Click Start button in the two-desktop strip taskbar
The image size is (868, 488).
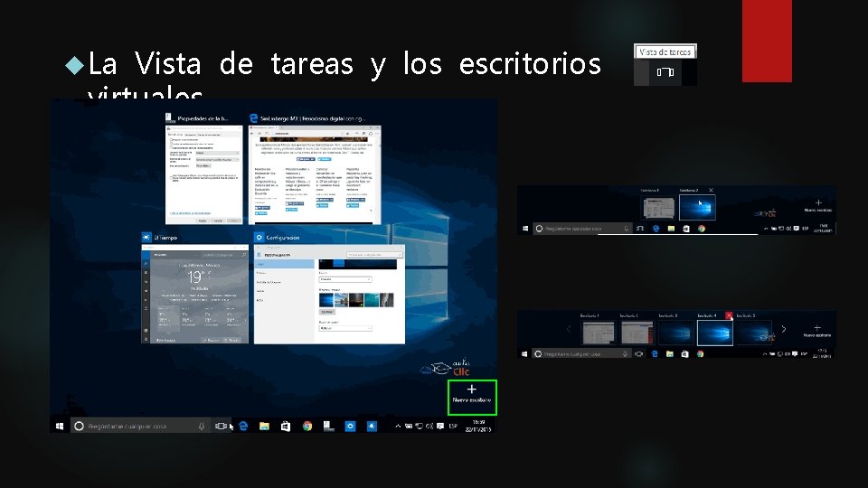(x=525, y=229)
